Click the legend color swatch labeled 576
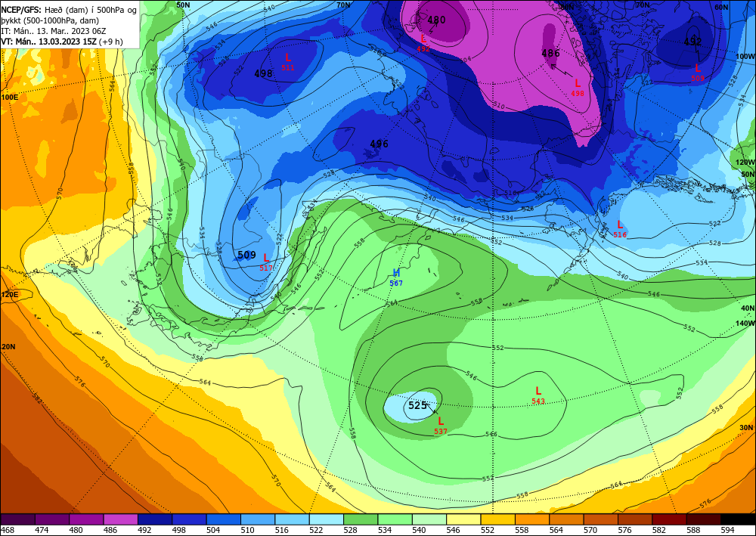756x536 pixels. [635, 519]
